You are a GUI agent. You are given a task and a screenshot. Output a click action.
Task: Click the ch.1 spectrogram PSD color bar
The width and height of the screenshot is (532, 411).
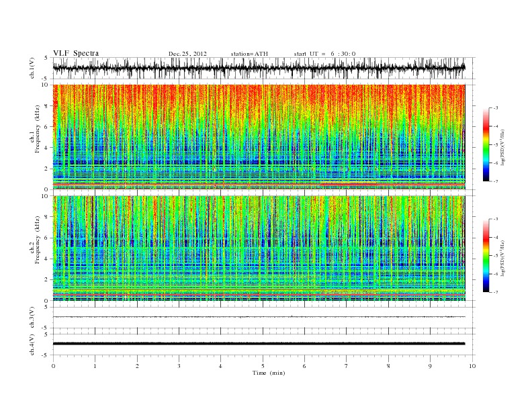click(x=486, y=145)
